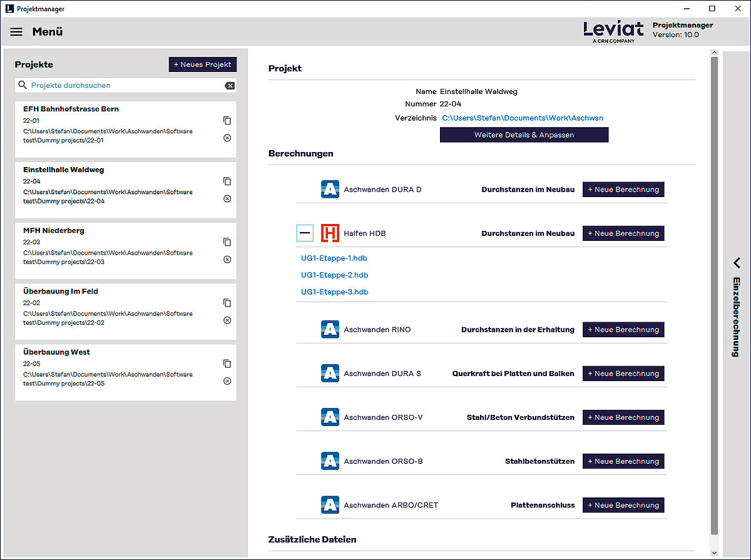Click the project number 22-04 value
This screenshot has width=751, height=560.
(x=451, y=104)
